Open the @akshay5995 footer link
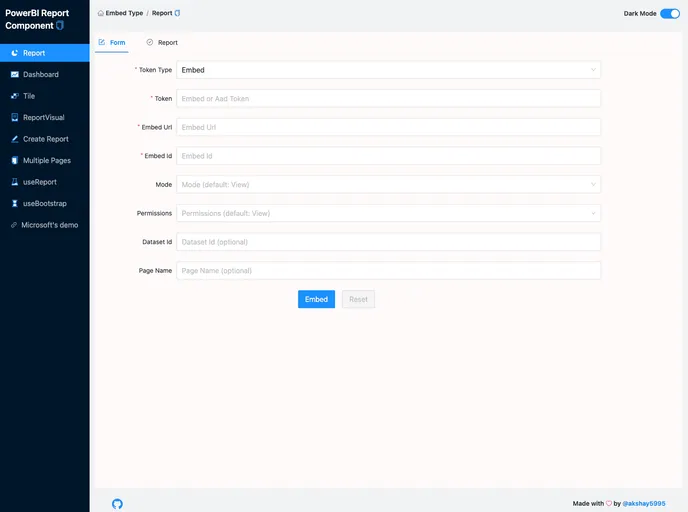This screenshot has height=512, width=688. click(x=644, y=503)
